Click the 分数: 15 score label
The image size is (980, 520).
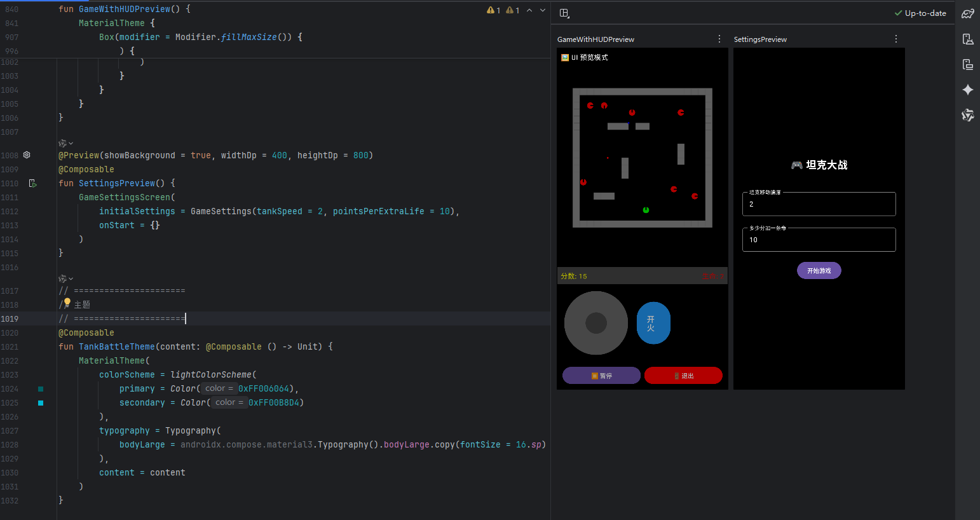pyautogui.click(x=574, y=276)
